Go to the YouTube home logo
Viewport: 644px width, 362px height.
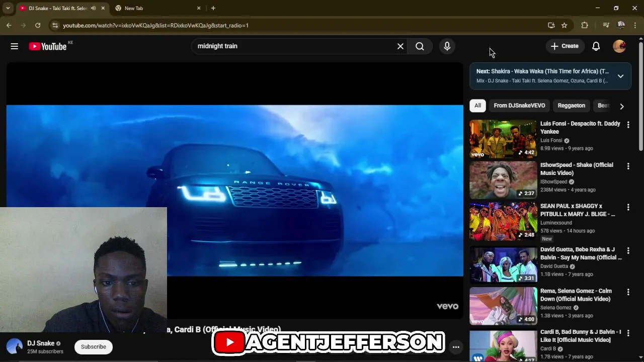[x=48, y=46]
